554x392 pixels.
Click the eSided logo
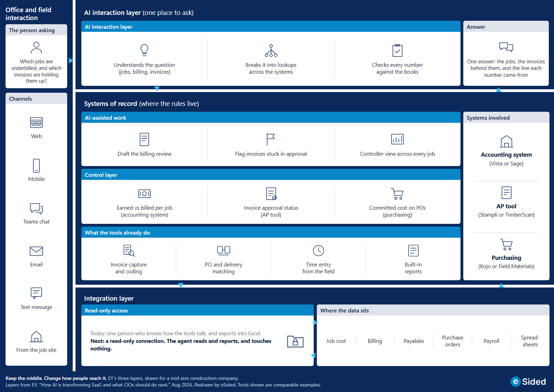tap(528, 382)
